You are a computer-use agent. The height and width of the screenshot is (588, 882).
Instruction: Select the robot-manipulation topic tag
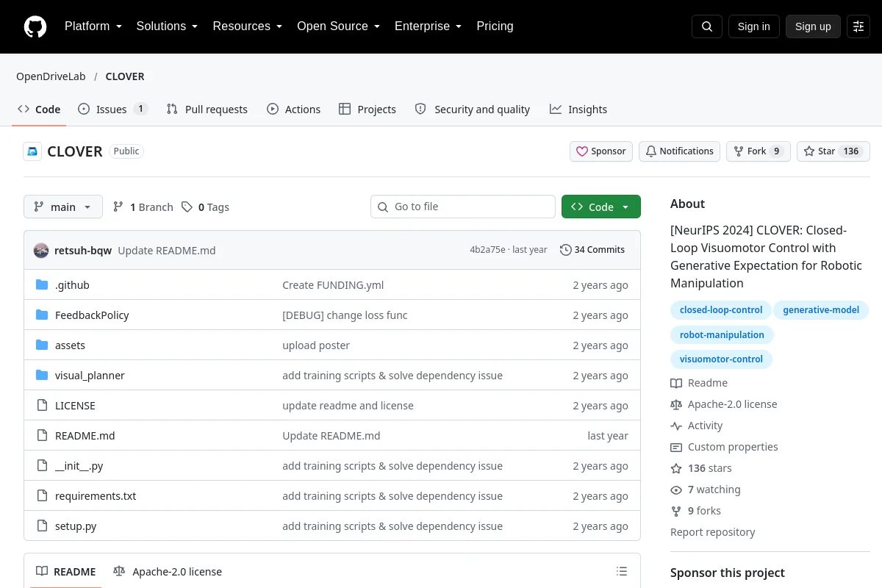[722, 335]
